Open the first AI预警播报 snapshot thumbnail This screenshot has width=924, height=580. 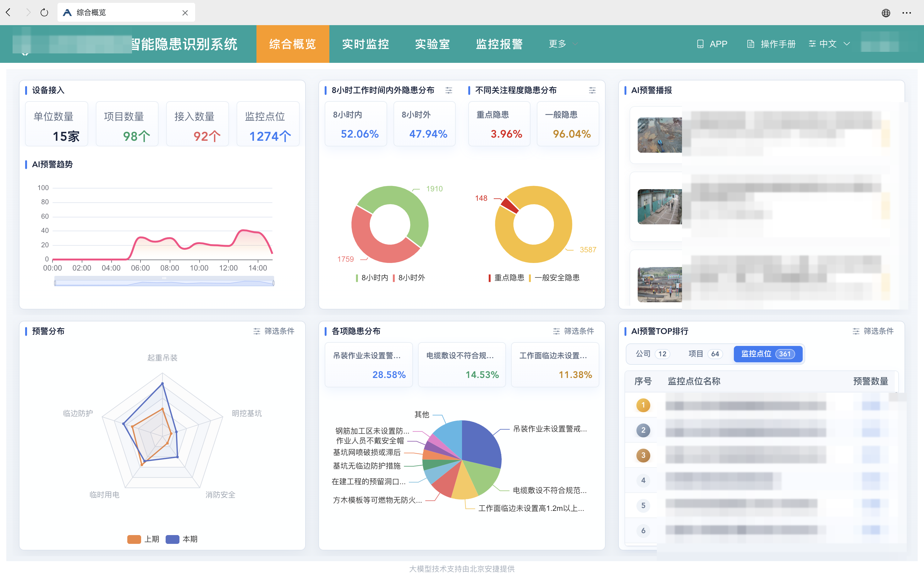click(660, 135)
